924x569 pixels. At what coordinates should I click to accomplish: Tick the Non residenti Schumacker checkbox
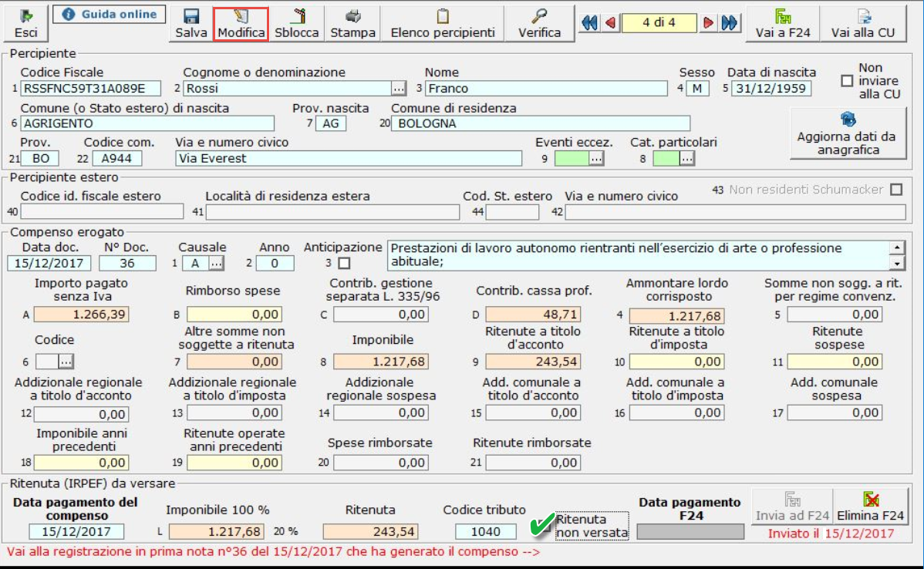click(895, 190)
